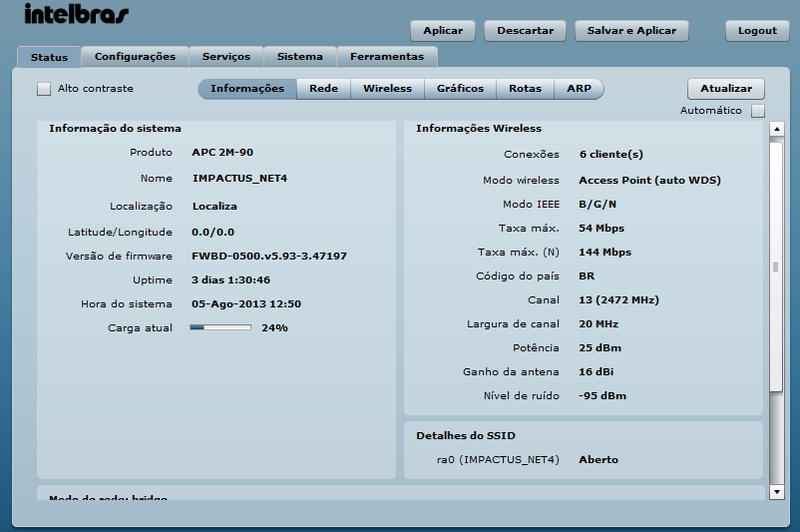
Task: Click the 54 Mbps max rate
Action: (602, 229)
